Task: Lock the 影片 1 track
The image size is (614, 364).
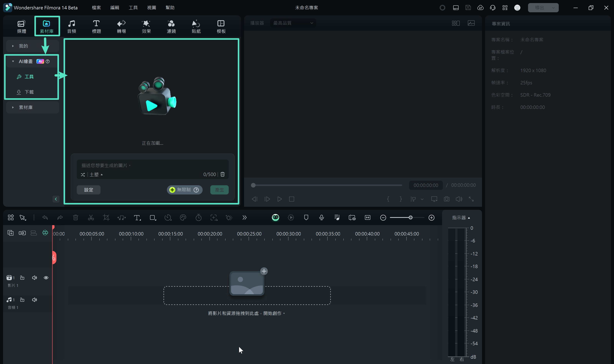Action: pos(22,278)
